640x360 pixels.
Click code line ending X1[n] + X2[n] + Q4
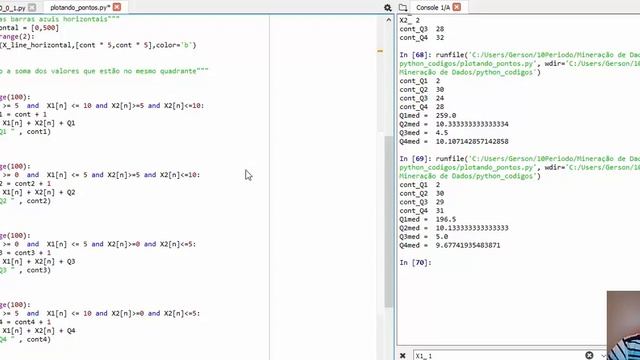click(38, 331)
